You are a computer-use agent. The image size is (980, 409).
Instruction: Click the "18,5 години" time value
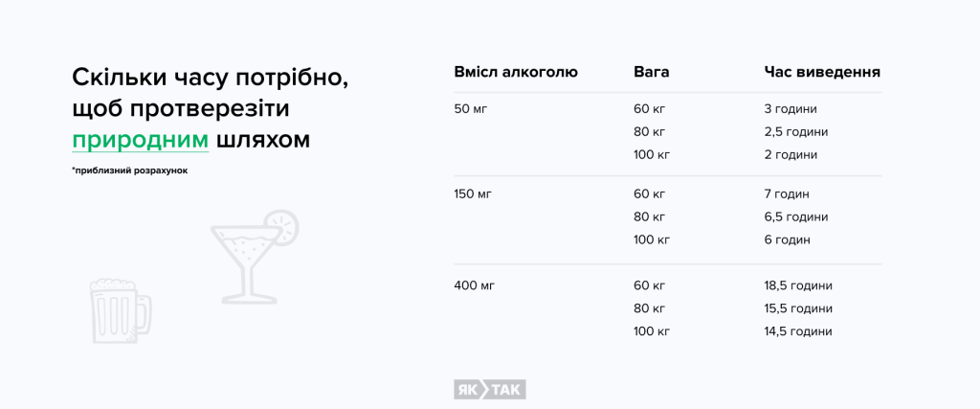[x=798, y=285]
